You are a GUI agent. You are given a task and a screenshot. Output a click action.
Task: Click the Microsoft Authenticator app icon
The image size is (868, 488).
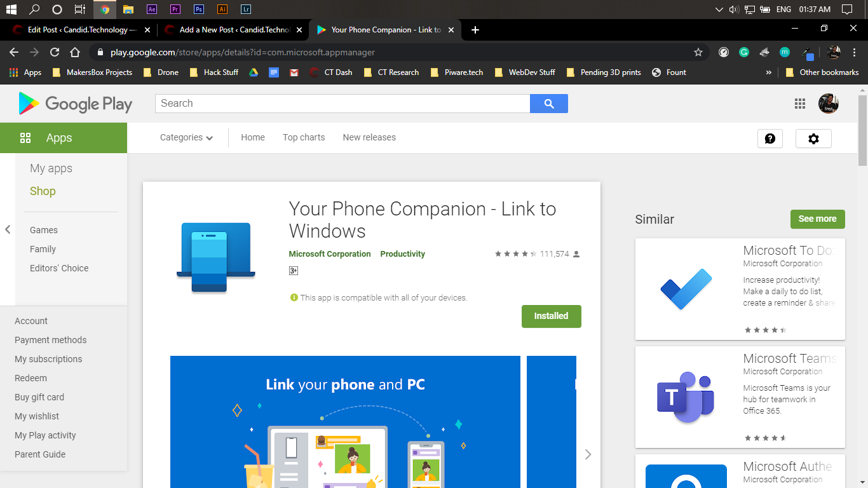coord(686,476)
